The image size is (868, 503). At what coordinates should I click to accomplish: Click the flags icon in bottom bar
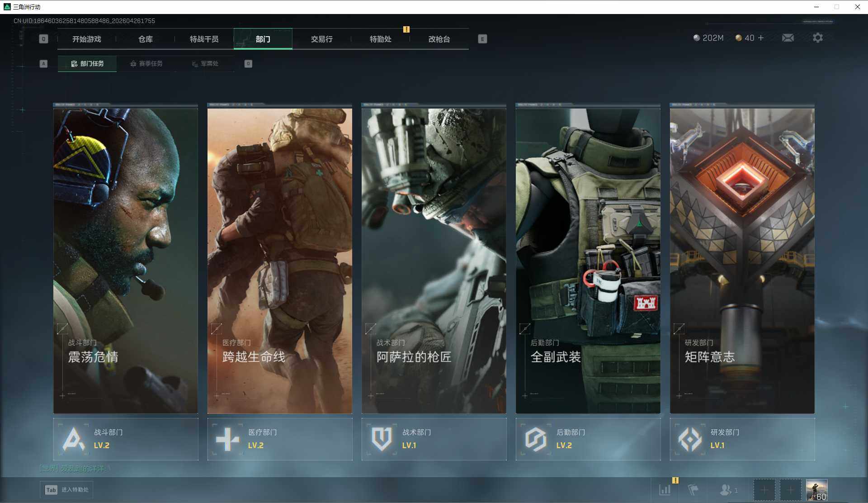[x=693, y=489]
